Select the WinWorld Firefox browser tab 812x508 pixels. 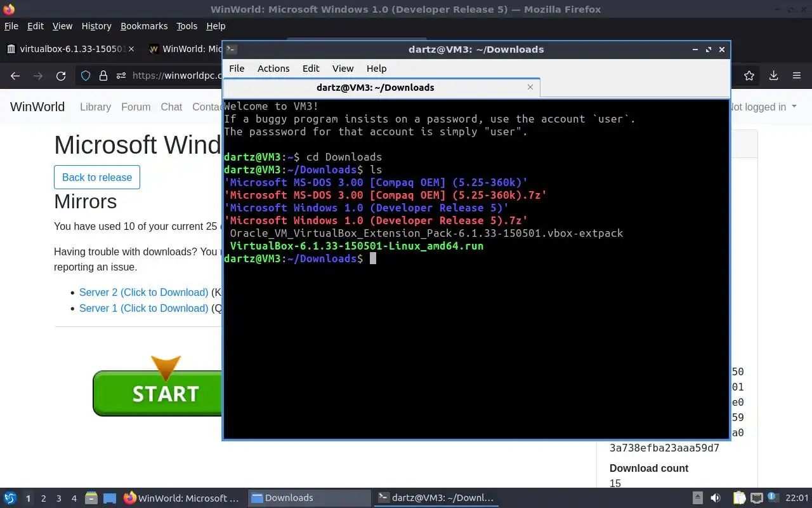pyautogui.click(x=184, y=49)
